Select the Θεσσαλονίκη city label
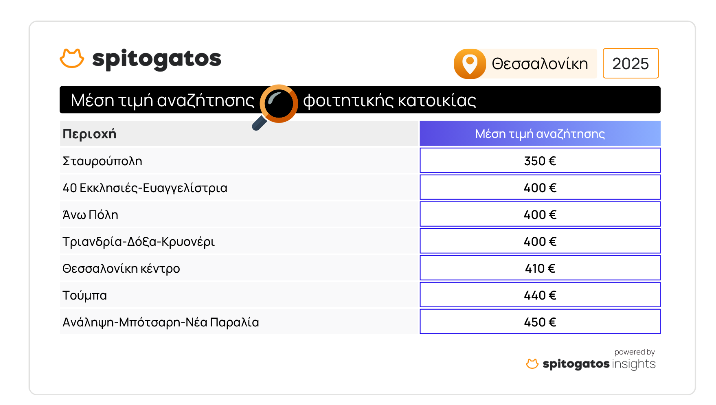The width and height of the screenshot is (716, 405). 539,64
